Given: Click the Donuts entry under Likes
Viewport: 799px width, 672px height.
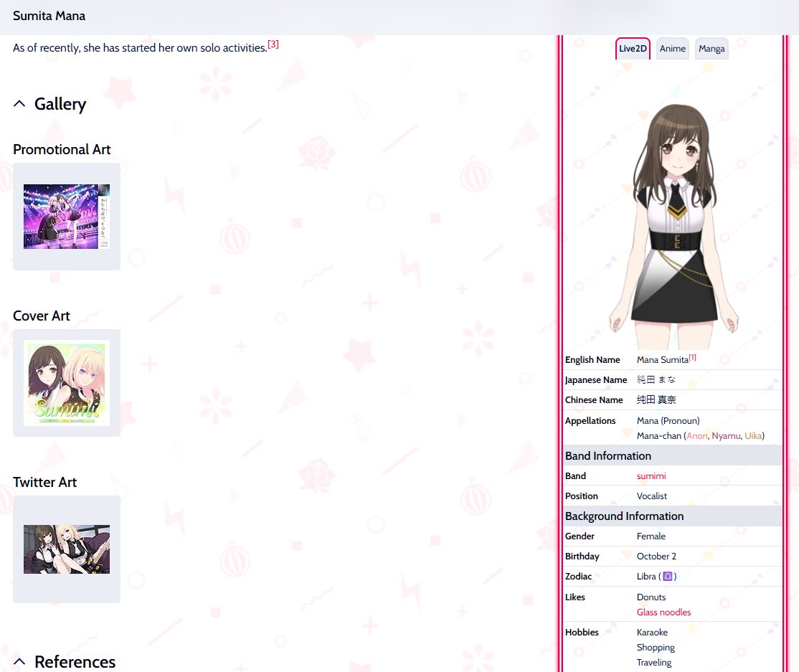Looking at the screenshot, I should (x=651, y=597).
